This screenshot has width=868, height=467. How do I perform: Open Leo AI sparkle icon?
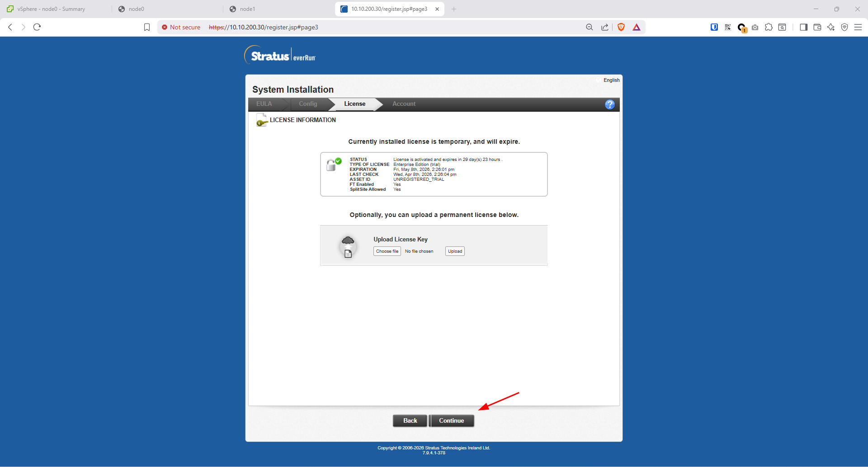pos(831,27)
